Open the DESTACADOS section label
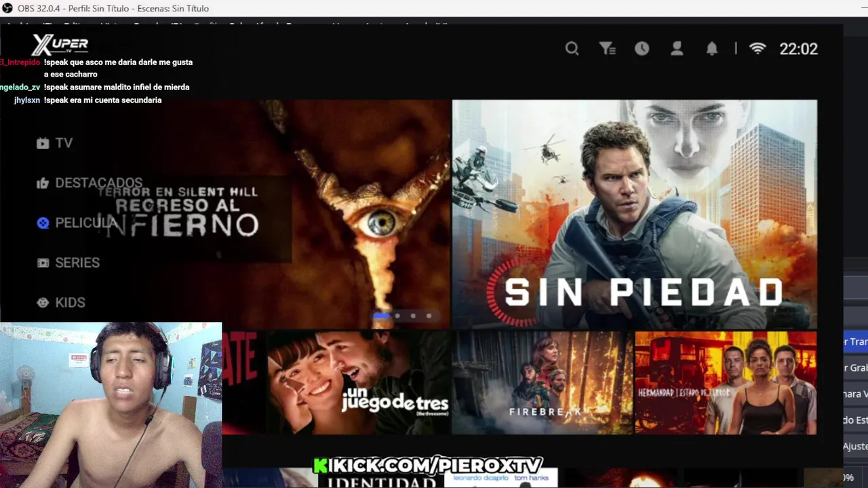Image resolution: width=868 pixels, height=488 pixels. (99, 183)
